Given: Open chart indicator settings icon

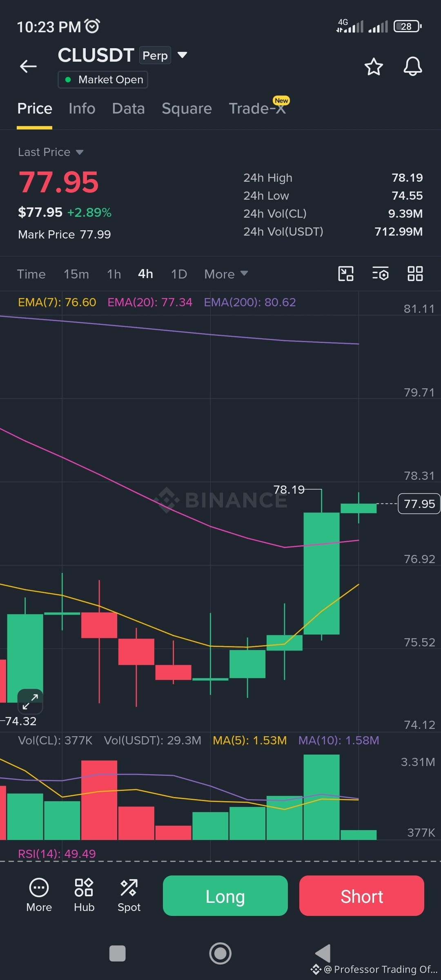Looking at the screenshot, I should [381, 274].
